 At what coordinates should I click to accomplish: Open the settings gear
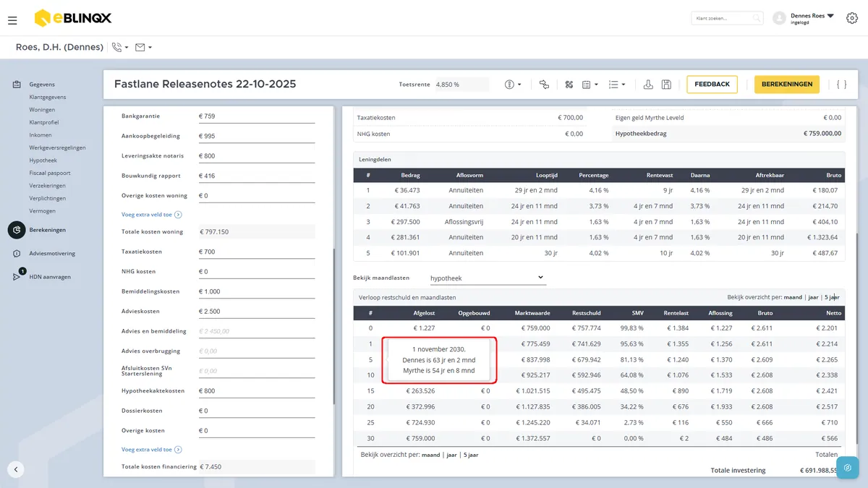[x=852, y=18]
